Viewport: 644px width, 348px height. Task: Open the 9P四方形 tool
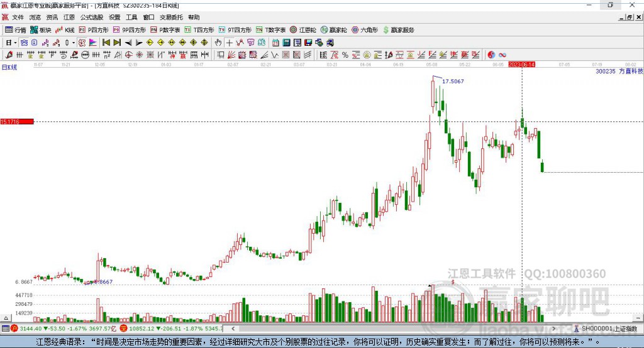(130, 30)
